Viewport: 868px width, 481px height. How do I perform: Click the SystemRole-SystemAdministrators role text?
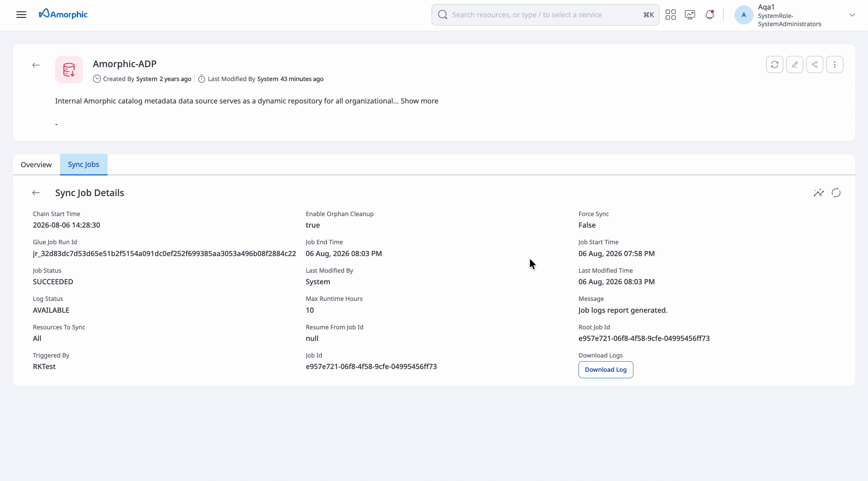click(x=790, y=20)
